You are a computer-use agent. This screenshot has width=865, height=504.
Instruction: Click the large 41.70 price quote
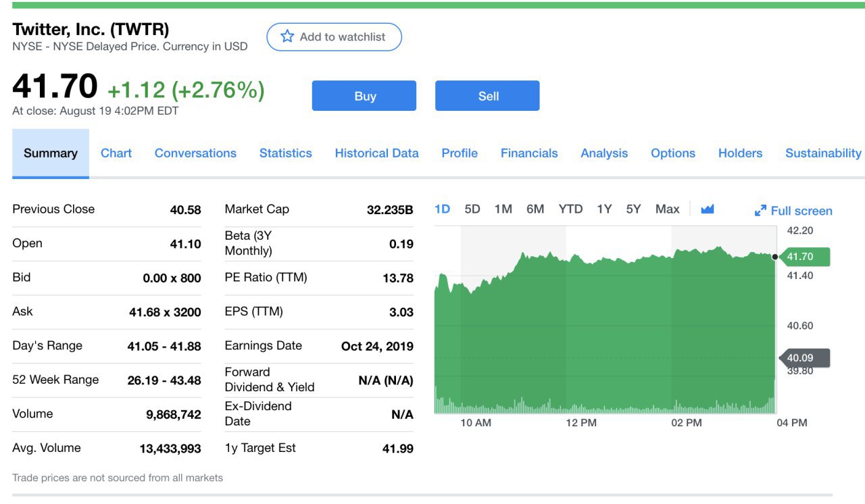[x=55, y=86]
